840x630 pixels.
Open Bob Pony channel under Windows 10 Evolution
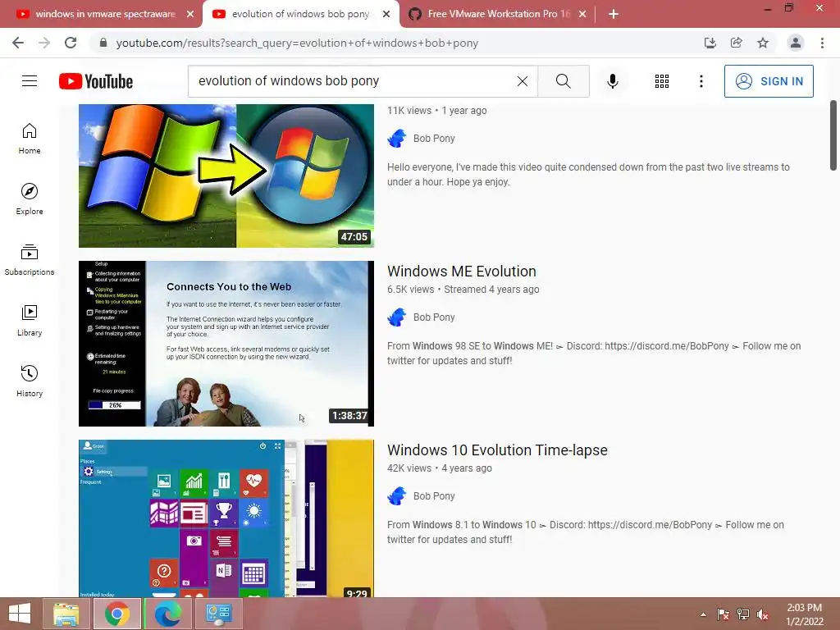(x=434, y=496)
